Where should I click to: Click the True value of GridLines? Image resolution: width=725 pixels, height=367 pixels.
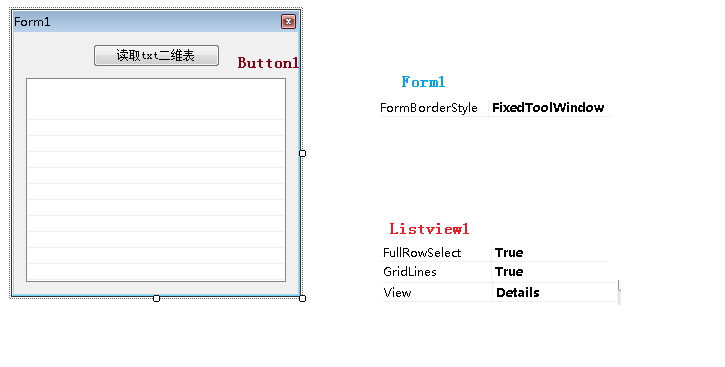(509, 271)
